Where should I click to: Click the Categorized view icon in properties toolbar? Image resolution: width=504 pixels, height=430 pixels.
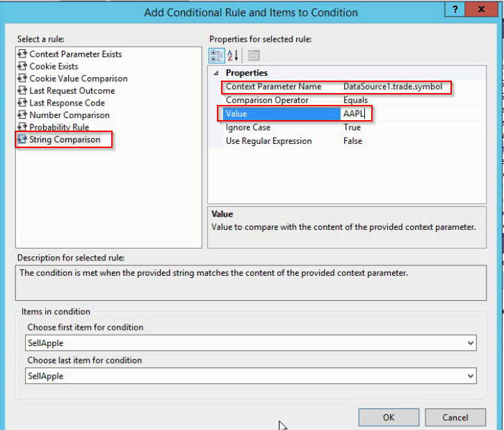217,56
